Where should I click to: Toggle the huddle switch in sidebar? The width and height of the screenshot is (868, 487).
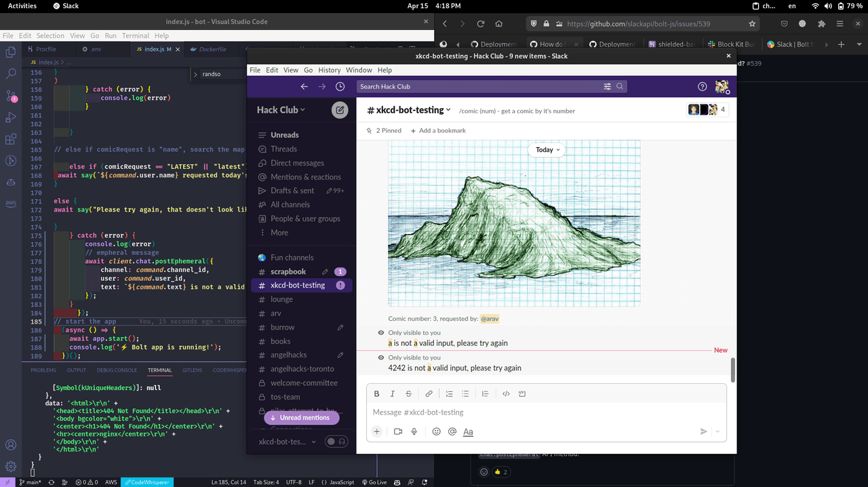click(x=336, y=442)
